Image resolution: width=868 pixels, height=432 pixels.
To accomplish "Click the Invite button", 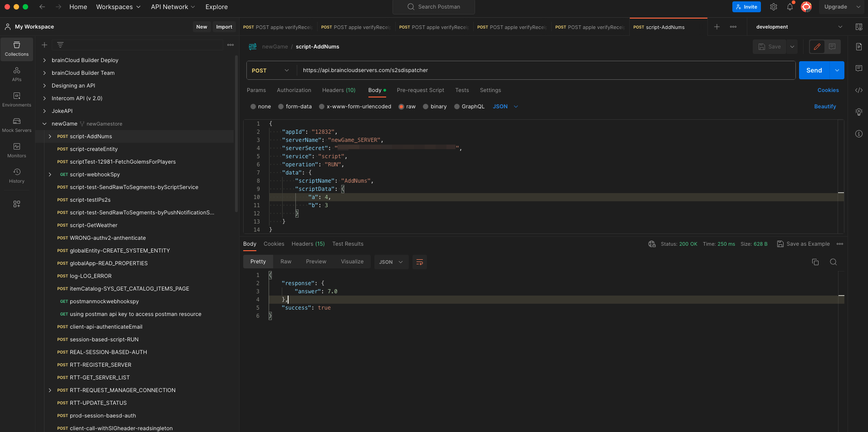I will [x=746, y=7].
